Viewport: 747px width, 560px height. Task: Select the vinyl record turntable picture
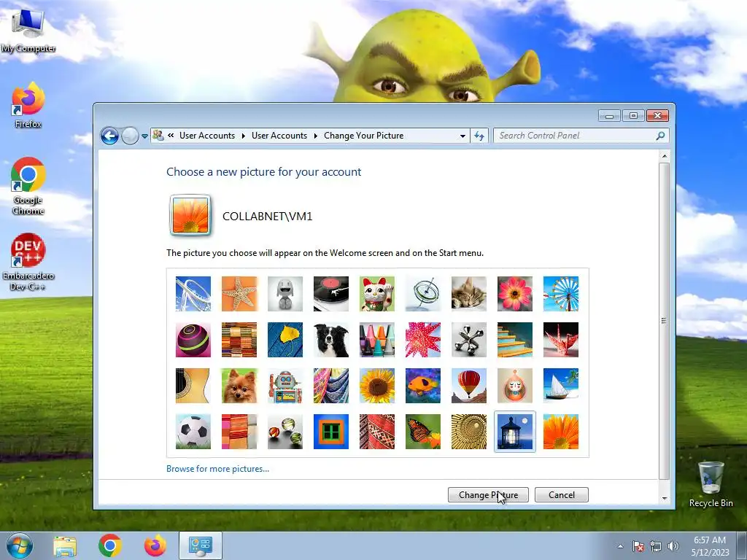pyautogui.click(x=331, y=294)
